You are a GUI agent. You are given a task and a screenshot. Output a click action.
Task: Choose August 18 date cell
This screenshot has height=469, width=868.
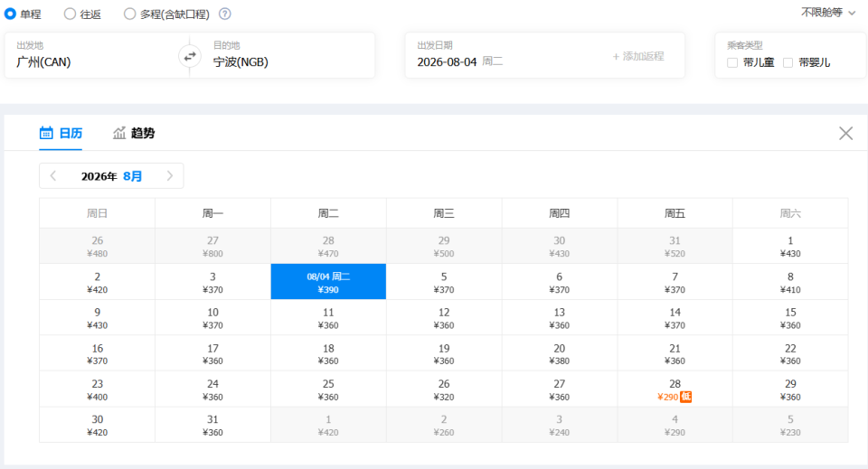[328, 354]
